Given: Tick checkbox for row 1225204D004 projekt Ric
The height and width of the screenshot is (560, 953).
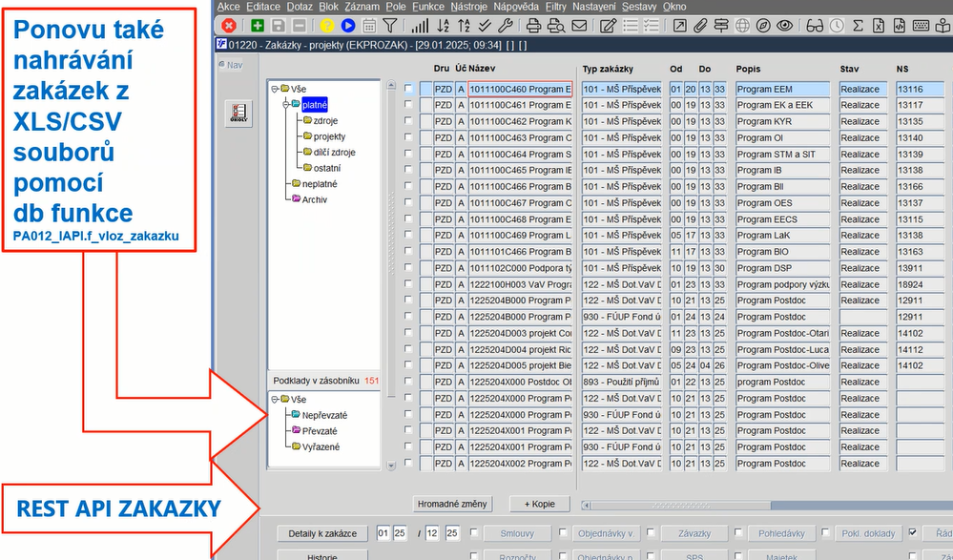Looking at the screenshot, I should coord(408,349).
